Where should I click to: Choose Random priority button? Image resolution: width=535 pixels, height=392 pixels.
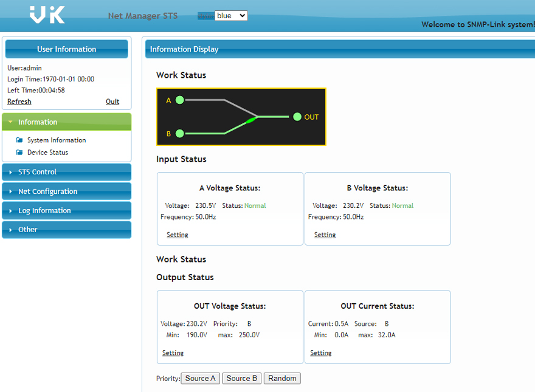[x=282, y=379]
